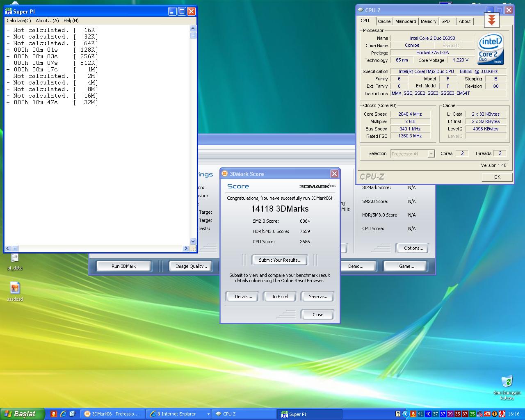Open the Calculate(C) menu in Super PI
The height and width of the screenshot is (420, 525).
19,21
